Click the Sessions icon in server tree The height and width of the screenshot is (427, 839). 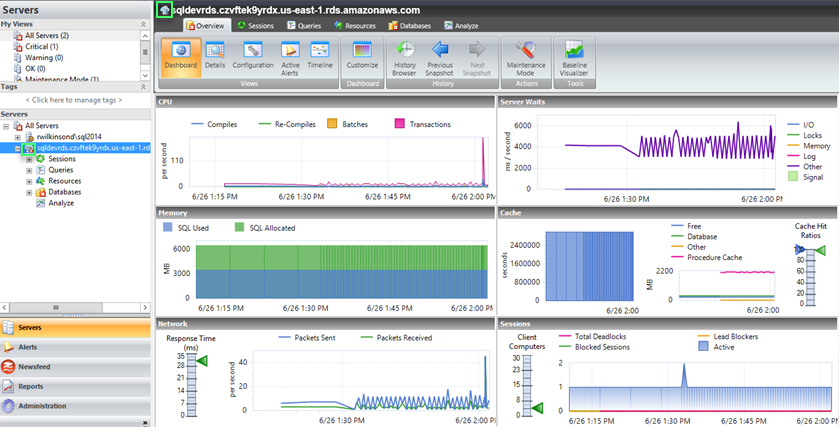[x=40, y=159]
